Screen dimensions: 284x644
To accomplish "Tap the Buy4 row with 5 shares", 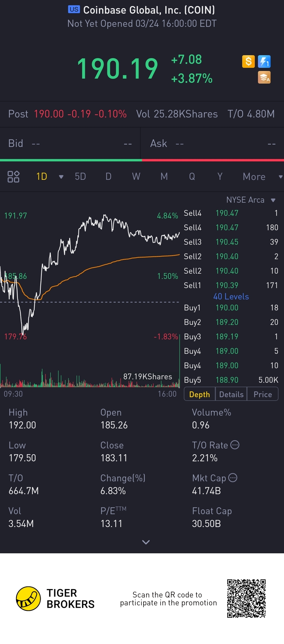I will [x=231, y=351].
